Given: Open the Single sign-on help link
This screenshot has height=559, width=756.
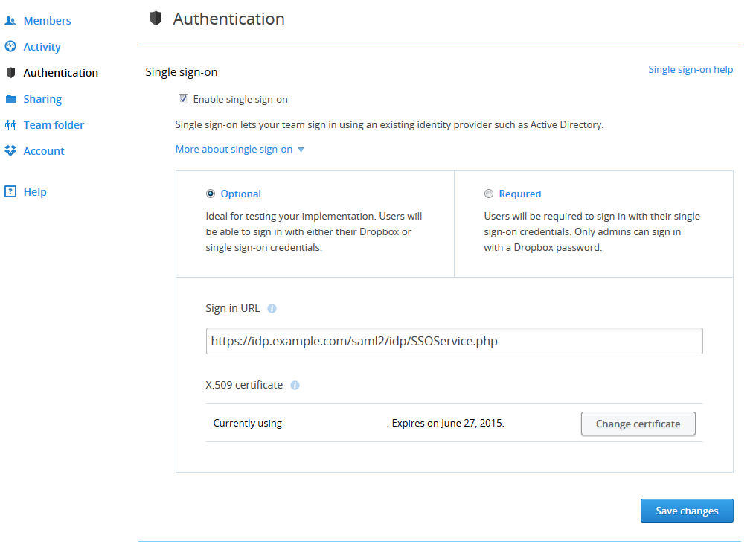Looking at the screenshot, I should pyautogui.click(x=691, y=70).
